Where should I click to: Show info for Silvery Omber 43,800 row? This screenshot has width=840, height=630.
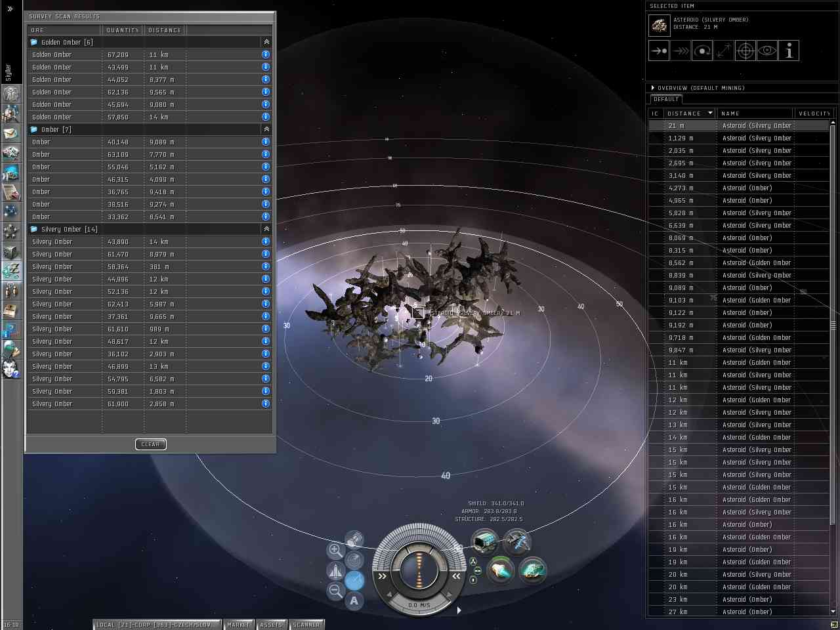(x=266, y=241)
